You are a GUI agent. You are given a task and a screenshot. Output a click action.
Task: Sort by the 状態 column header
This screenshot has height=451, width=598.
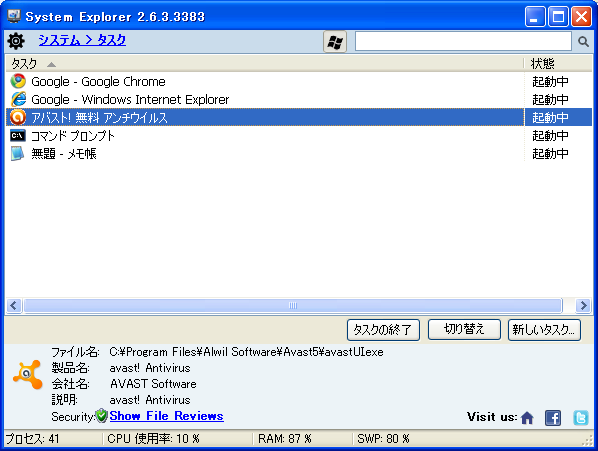pos(558,64)
